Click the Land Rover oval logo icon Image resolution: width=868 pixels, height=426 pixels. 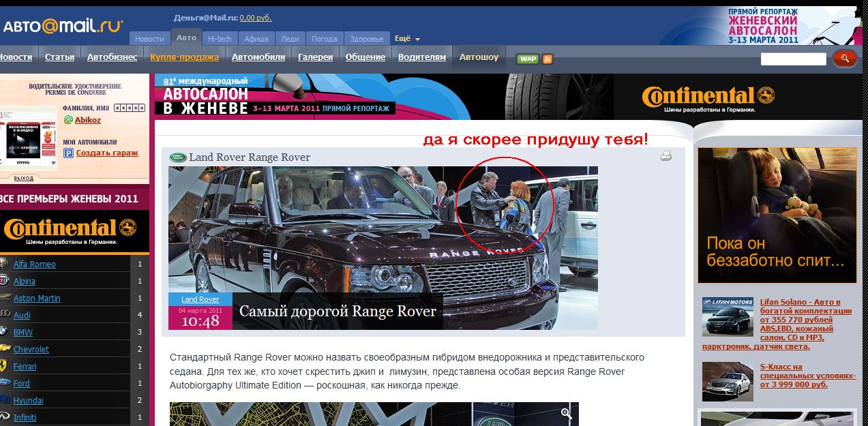[x=177, y=157]
